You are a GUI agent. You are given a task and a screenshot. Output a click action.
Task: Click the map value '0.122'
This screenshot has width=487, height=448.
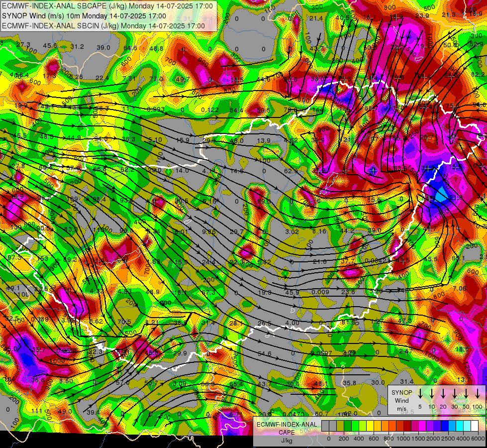209,110
